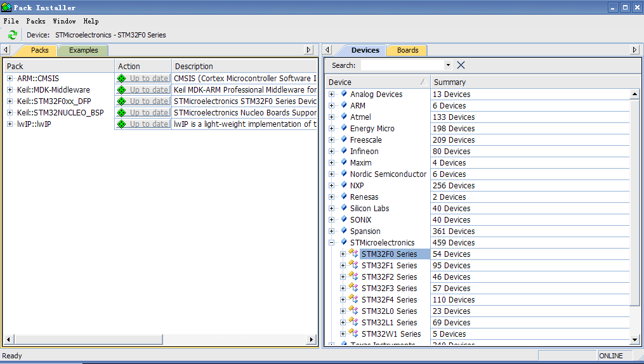Screen dimensions: 644x364
Task: Expand the Keil::MDK-Middleware pack node
Action: (x=10, y=90)
